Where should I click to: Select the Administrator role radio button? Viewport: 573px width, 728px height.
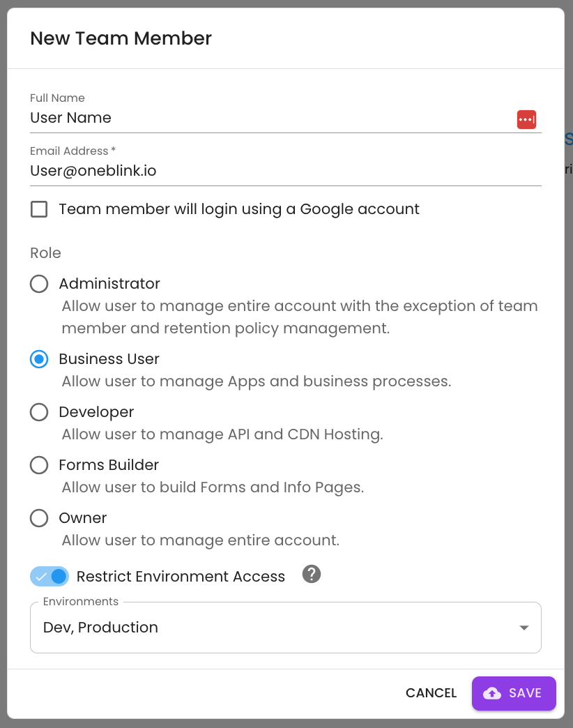coord(39,284)
